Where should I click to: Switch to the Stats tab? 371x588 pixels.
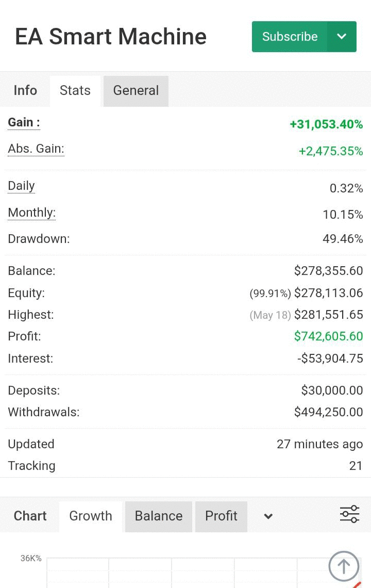click(75, 91)
